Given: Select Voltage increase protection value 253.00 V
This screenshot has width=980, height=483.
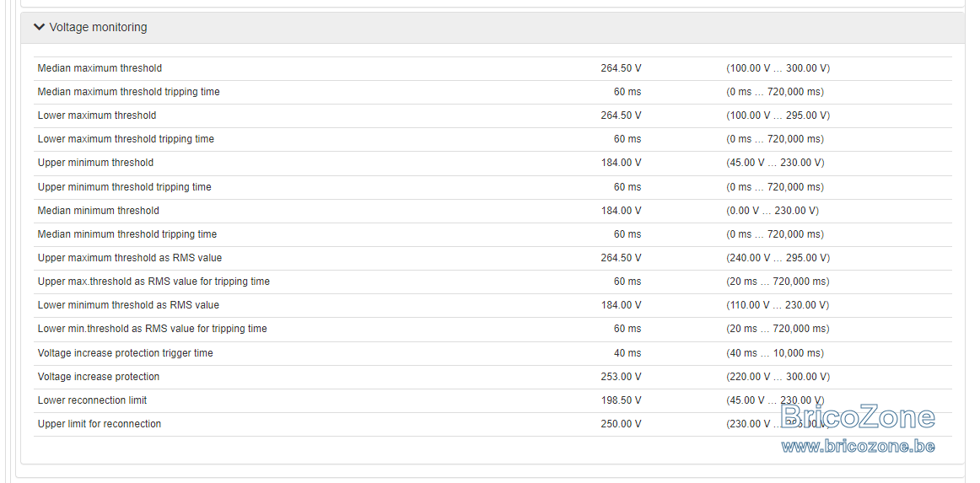Looking at the screenshot, I should pos(621,377).
